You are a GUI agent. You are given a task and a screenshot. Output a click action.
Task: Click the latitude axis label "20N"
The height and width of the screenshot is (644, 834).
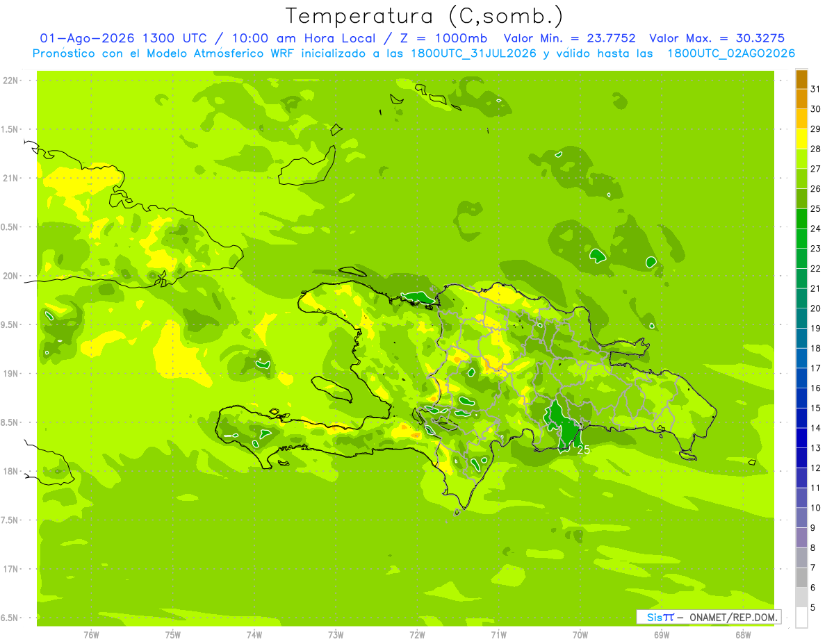pyautogui.click(x=12, y=276)
